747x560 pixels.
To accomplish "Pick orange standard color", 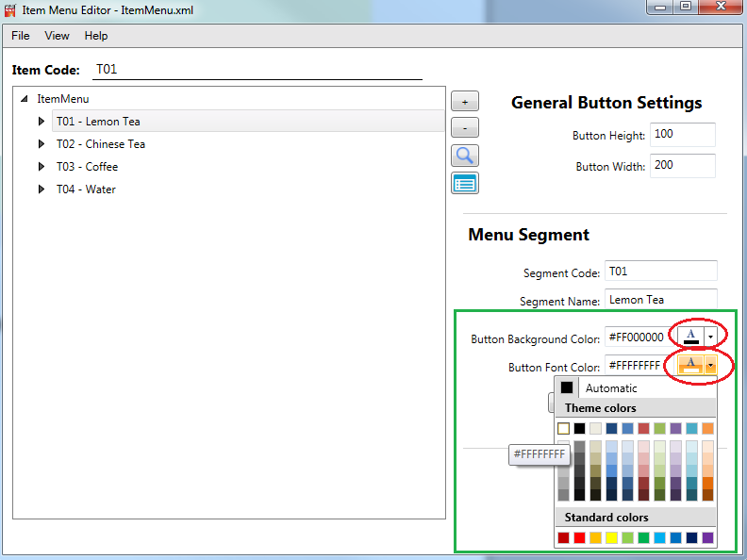I will (x=595, y=537).
